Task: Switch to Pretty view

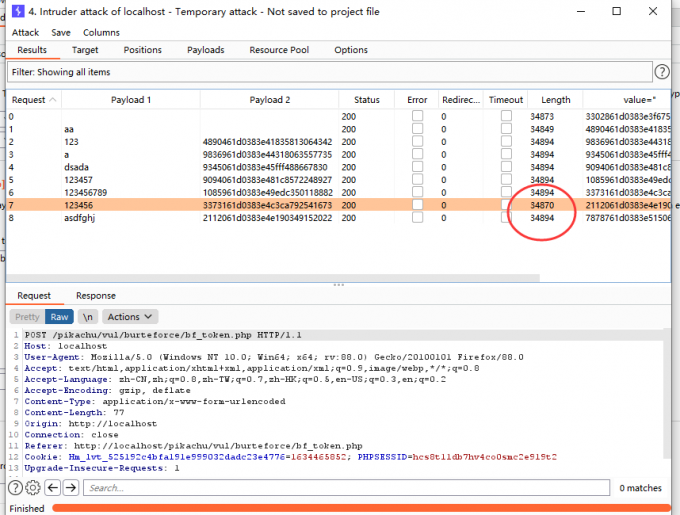Action: [27, 317]
